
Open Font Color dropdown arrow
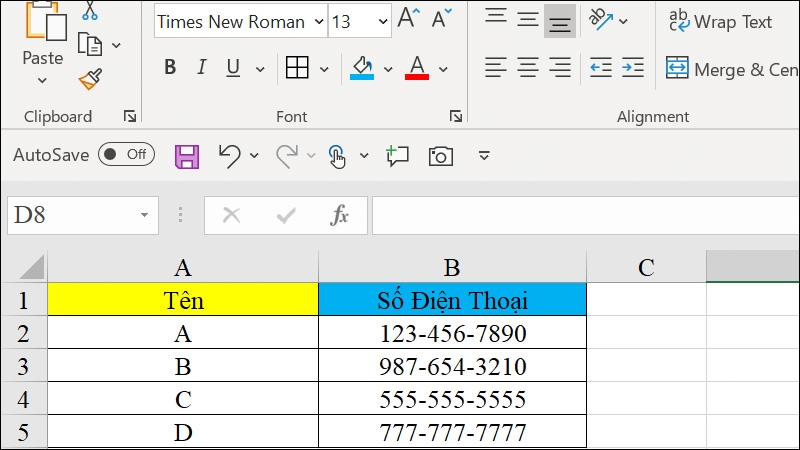click(x=443, y=69)
